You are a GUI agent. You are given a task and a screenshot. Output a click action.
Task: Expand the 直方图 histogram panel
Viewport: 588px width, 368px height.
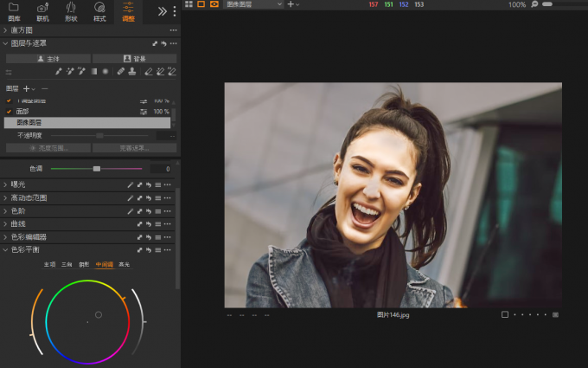(5, 30)
